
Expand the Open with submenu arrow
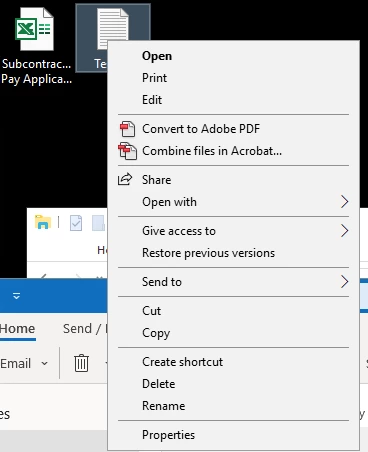(x=345, y=202)
